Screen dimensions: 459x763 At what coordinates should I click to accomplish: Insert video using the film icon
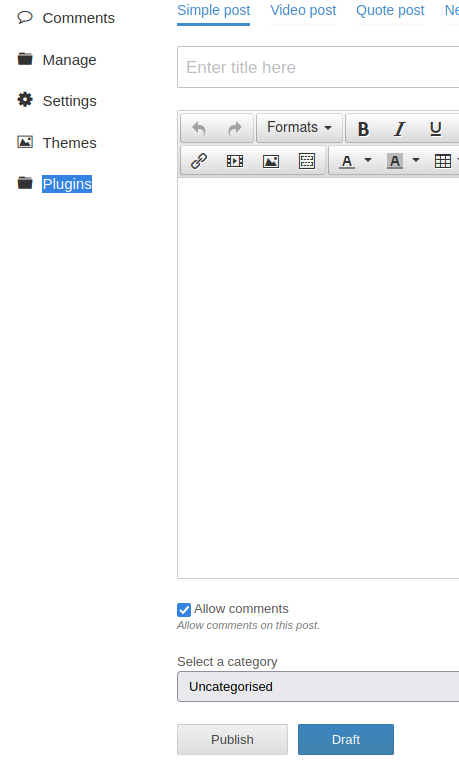click(235, 161)
